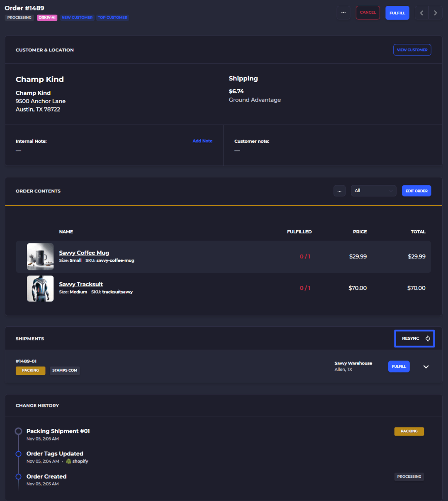Click Add Note link
The image size is (448, 501).
point(202,141)
